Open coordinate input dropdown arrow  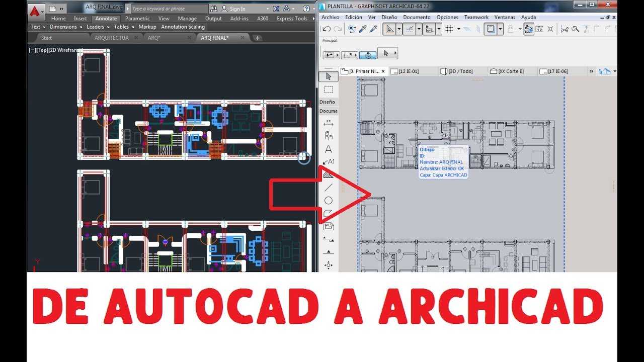coord(439,29)
